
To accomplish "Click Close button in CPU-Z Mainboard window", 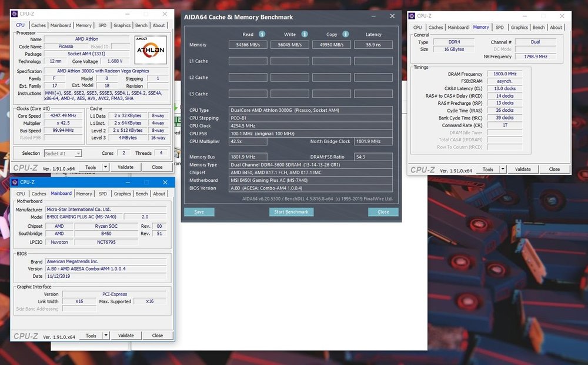I will click(158, 336).
